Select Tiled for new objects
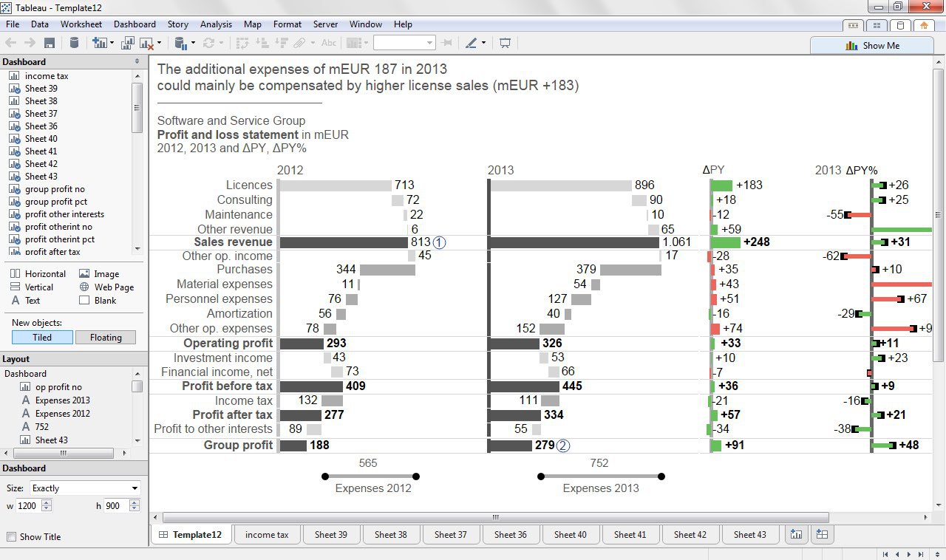 [x=42, y=337]
